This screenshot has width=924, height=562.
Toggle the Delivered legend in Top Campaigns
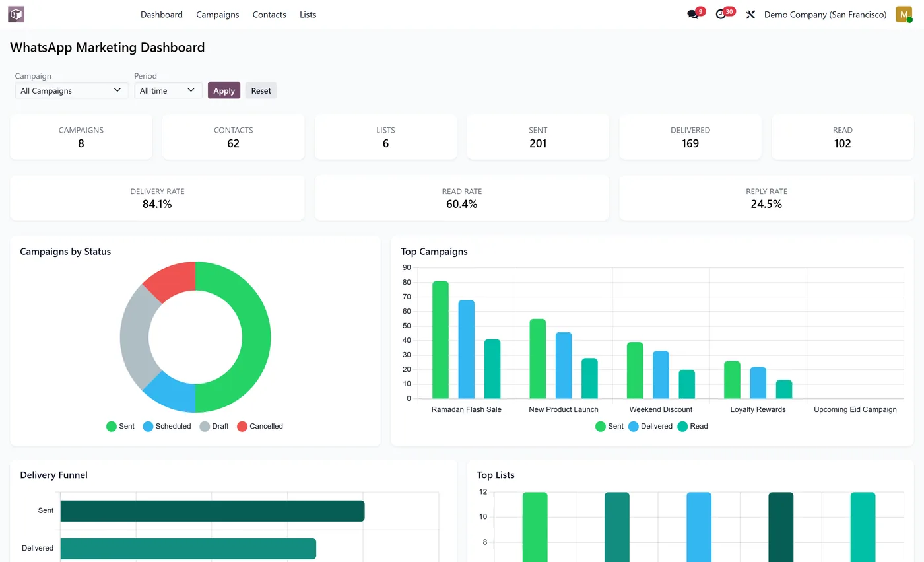coord(650,426)
